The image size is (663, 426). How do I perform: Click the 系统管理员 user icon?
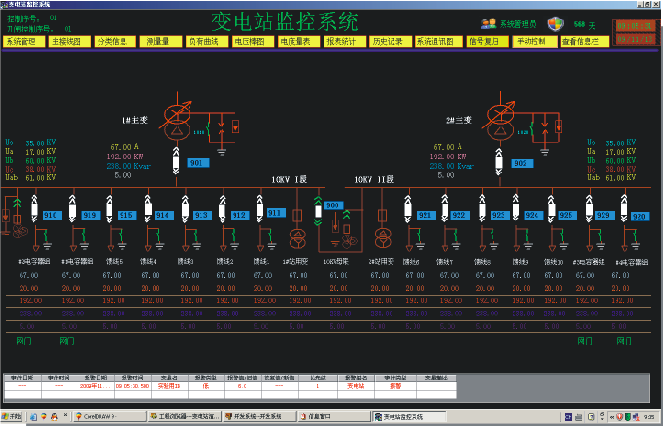pos(488,22)
